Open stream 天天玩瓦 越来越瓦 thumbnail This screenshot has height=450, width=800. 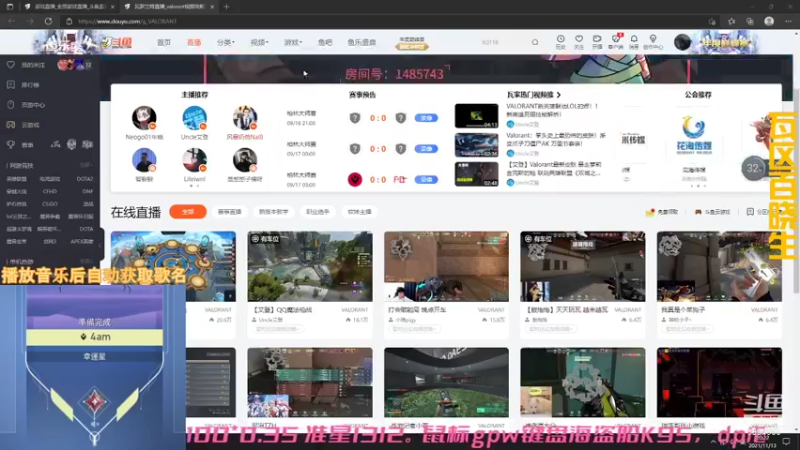point(583,266)
